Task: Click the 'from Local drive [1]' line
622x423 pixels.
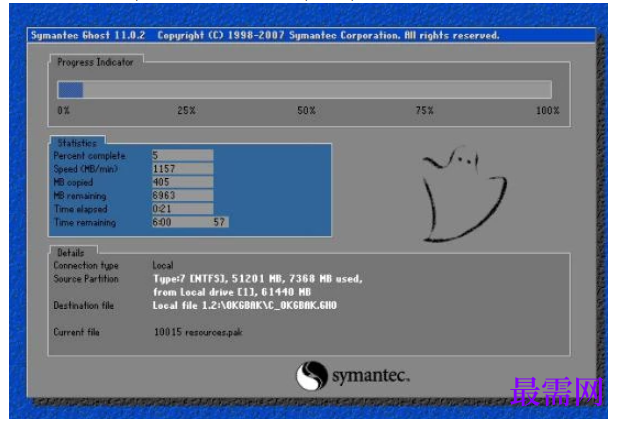Action: [x=232, y=292]
